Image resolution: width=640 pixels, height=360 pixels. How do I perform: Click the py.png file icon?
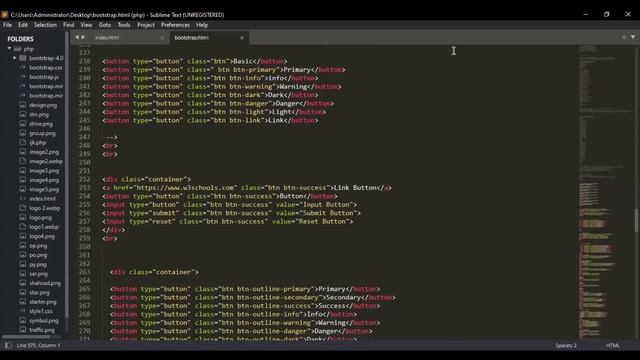tap(23, 264)
